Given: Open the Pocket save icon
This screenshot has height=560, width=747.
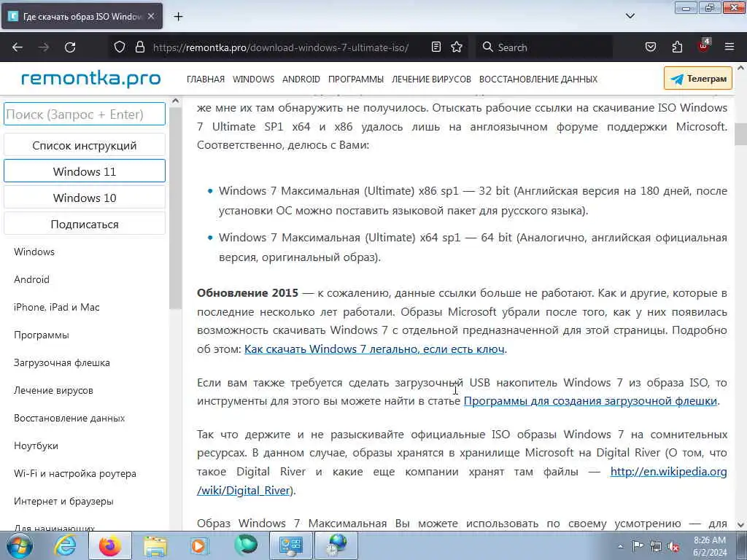Looking at the screenshot, I should tap(650, 47).
